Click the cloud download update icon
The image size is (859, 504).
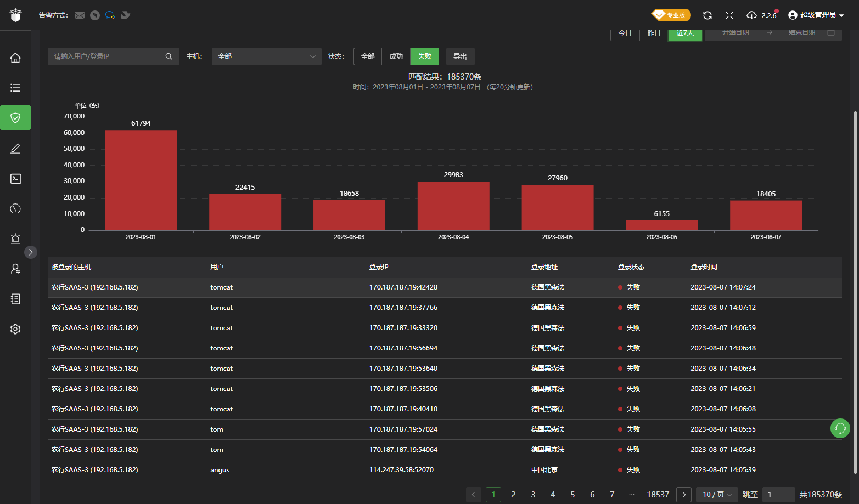click(x=752, y=15)
